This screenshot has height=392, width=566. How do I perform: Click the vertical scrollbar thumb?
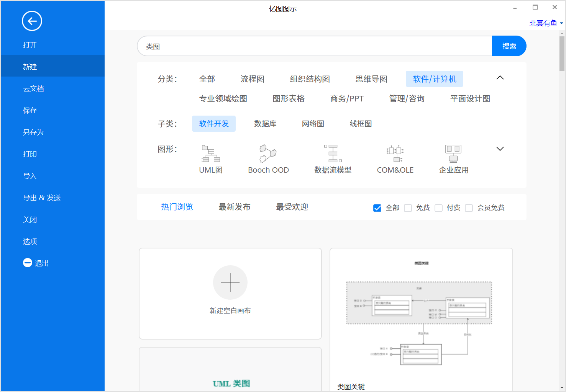tap(562, 54)
